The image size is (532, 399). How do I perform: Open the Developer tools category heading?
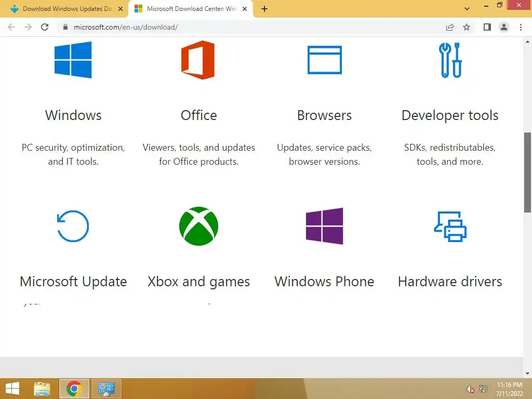tap(450, 116)
